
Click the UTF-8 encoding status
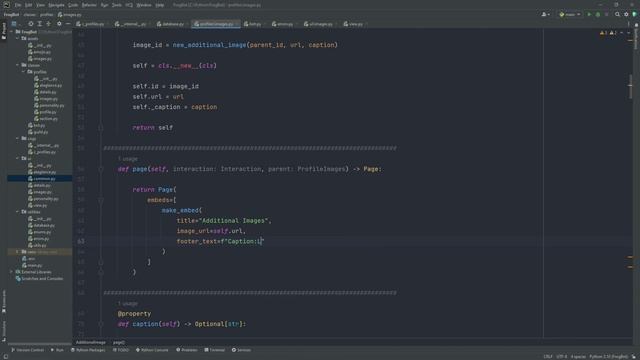[x=562, y=357]
